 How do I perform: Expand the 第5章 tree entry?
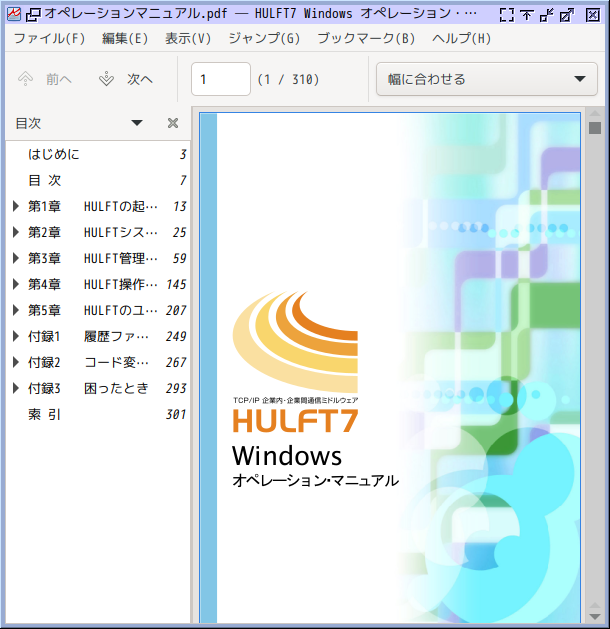coord(16,310)
